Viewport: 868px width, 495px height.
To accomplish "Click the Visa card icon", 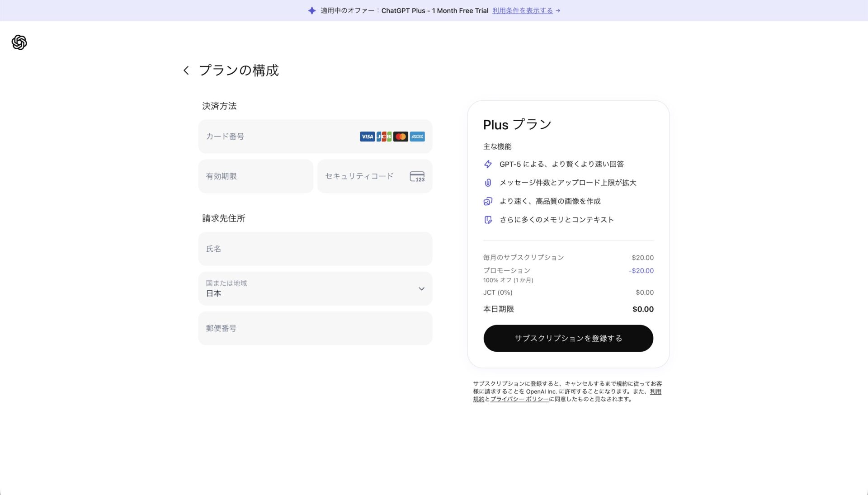I will 367,137.
